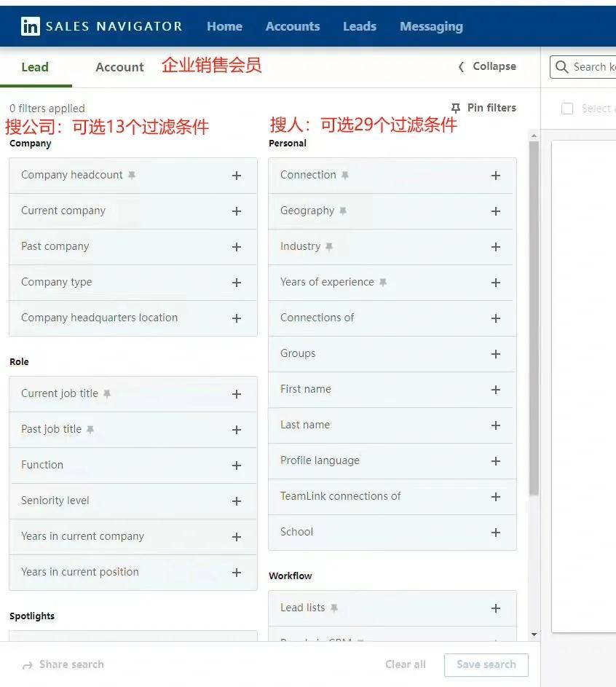Click the pin icon beside Past job title

coord(90,429)
